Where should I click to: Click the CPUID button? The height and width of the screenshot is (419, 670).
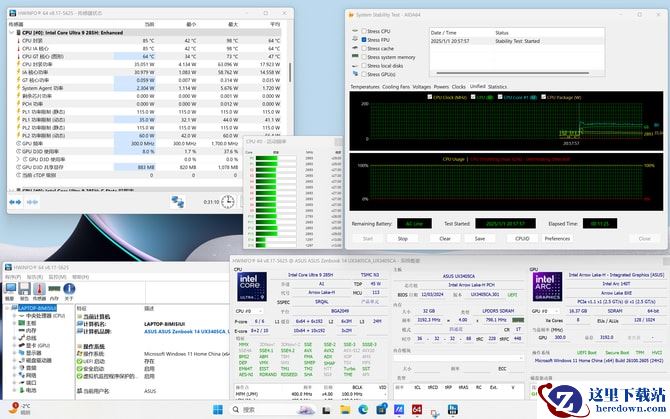(x=522, y=238)
